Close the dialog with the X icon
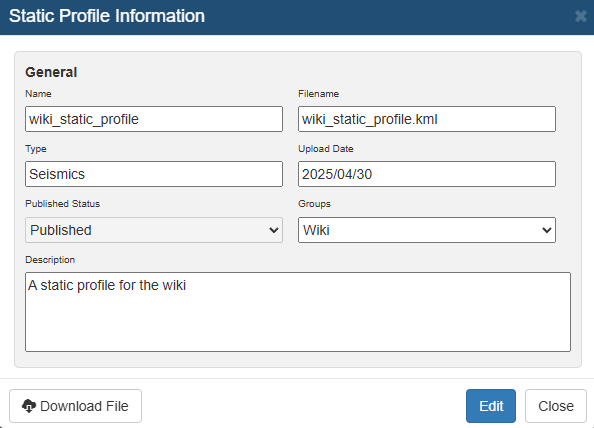This screenshot has height=428, width=594. pos(580,16)
